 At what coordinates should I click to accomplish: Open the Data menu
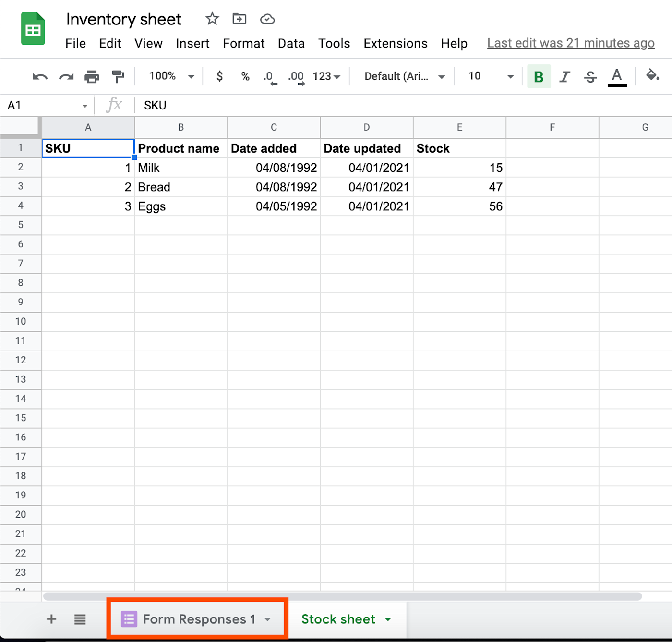click(291, 43)
